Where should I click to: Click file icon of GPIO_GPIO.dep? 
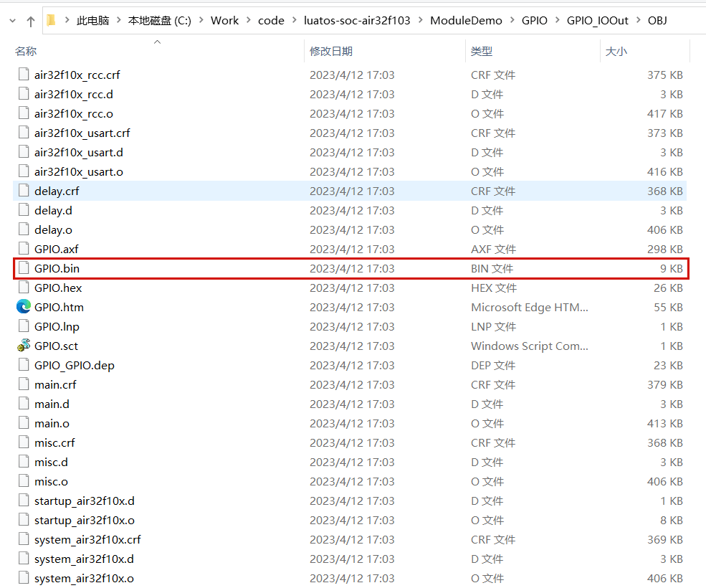[x=24, y=365]
